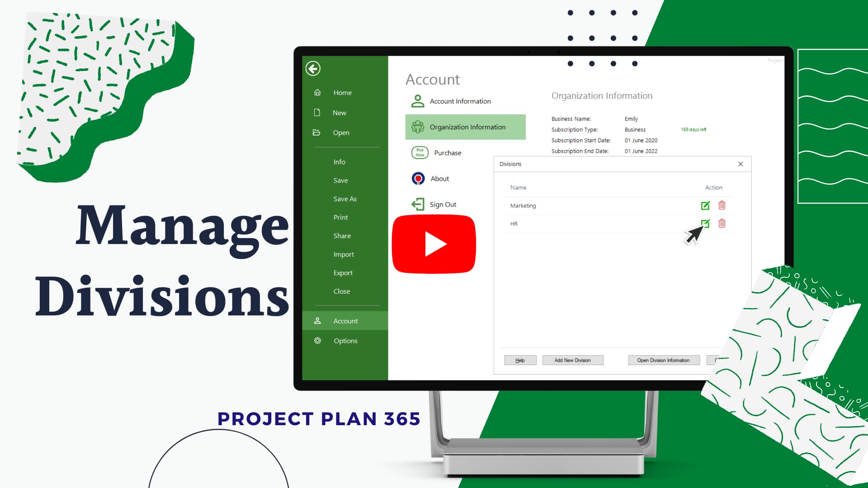The height and width of the screenshot is (488, 868).
Task: Click the Account Information icon
Action: click(417, 101)
